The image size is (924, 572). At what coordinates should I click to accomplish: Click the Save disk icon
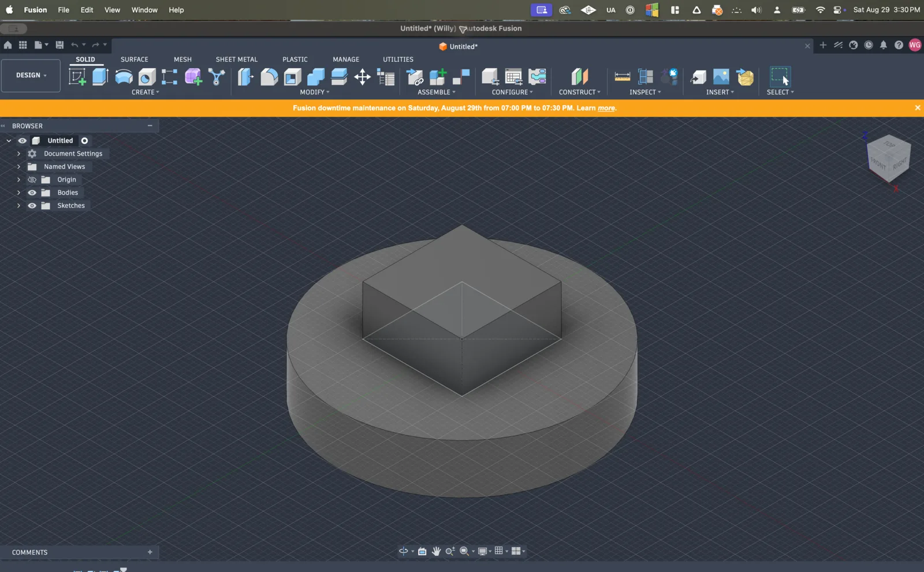coord(59,44)
